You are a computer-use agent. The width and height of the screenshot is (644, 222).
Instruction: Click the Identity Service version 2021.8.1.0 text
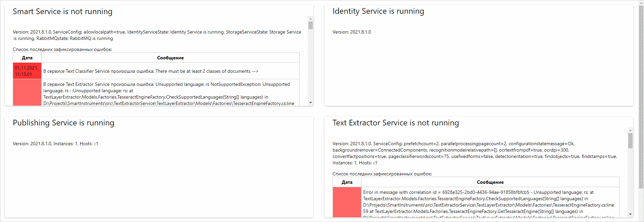click(352, 32)
